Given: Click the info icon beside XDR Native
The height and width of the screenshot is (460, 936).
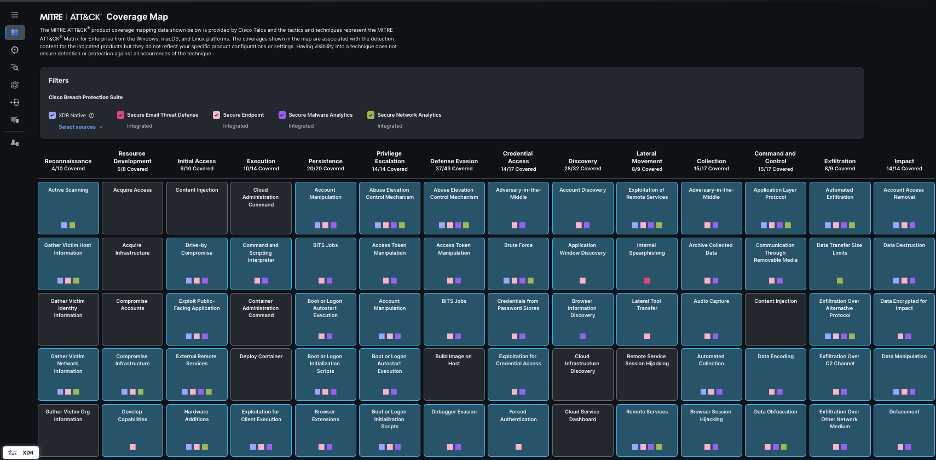Looking at the screenshot, I should tap(92, 116).
